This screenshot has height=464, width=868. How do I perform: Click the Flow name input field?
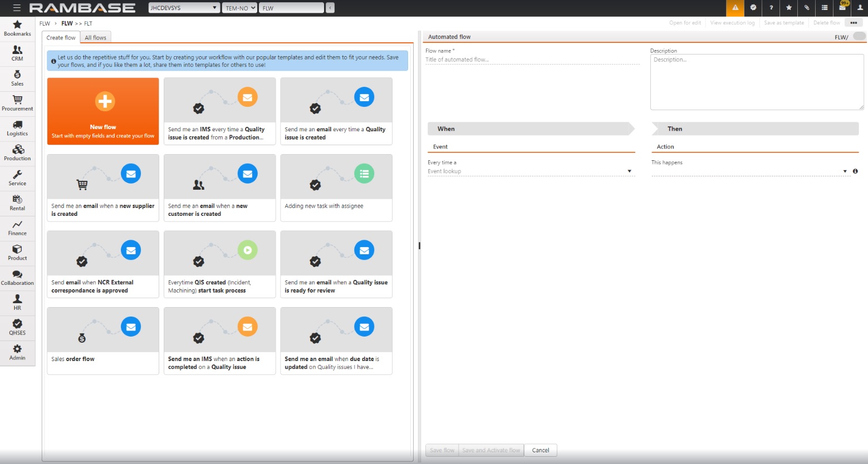point(532,60)
